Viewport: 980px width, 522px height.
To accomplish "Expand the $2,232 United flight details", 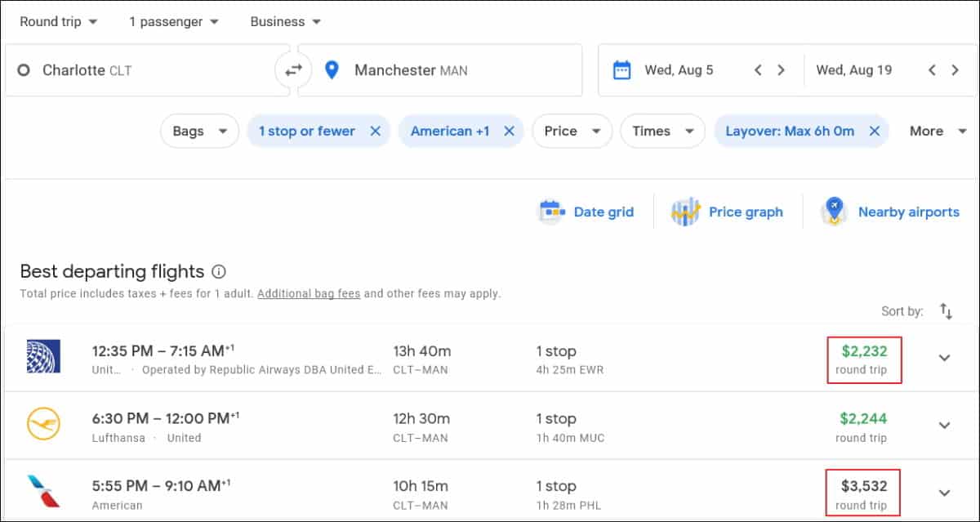I will 944,358.
